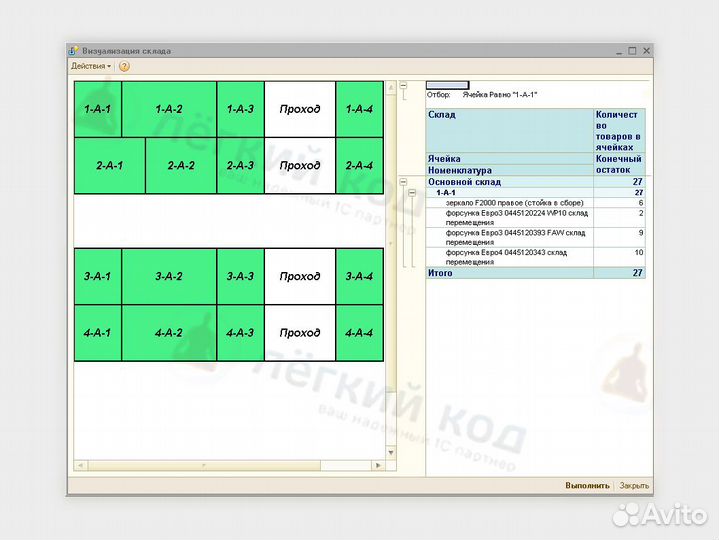
Task: Click horizontal scrollbar right arrow
Action: point(378,465)
